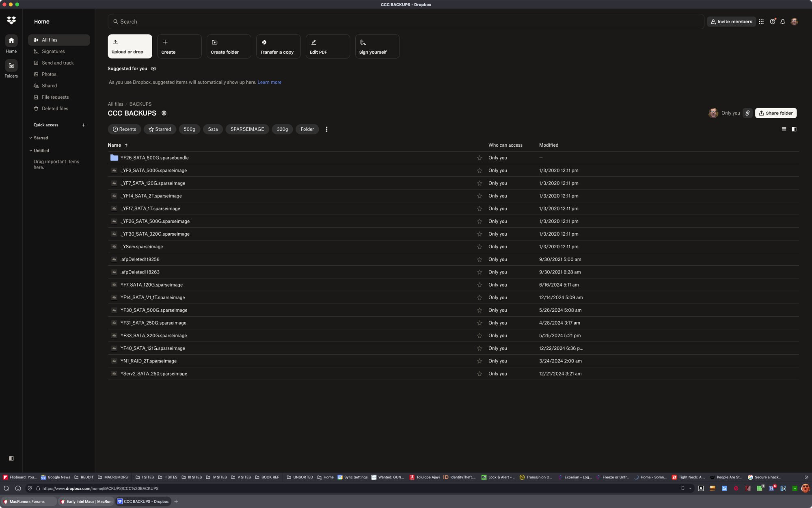Add a Quick access item with plus icon
812x508 pixels.
[x=84, y=125]
